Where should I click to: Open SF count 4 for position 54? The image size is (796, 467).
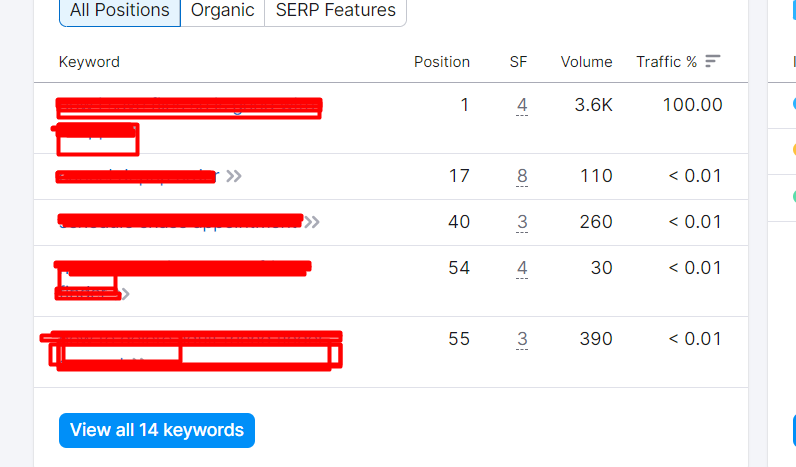(522, 268)
